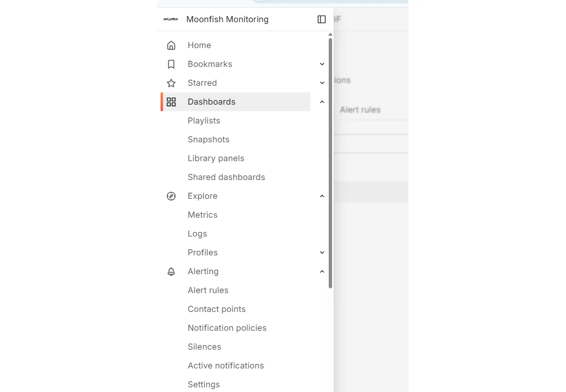The width and height of the screenshot is (566, 392).
Task: Open the Snapshots page
Action: (208, 139)
